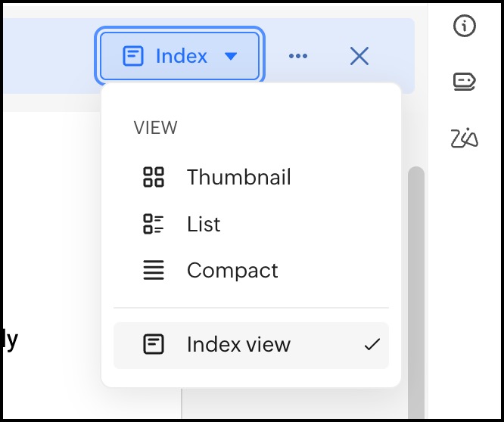The width and height of the screenshot is (504, 422).
Task: Click the Compact lines icon
Action: coord(154,270)
